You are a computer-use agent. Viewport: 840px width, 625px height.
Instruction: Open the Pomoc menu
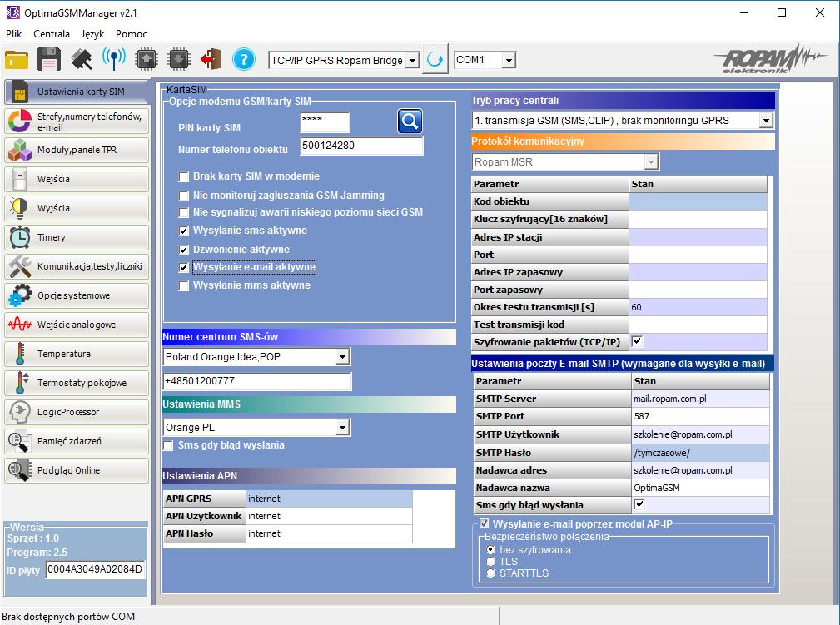coord(132,34)
